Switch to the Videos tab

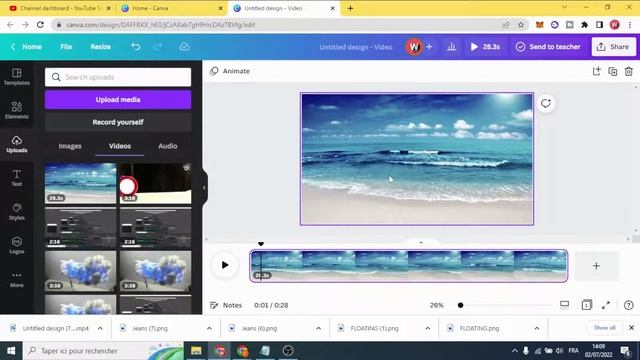[x=120, y=146]
